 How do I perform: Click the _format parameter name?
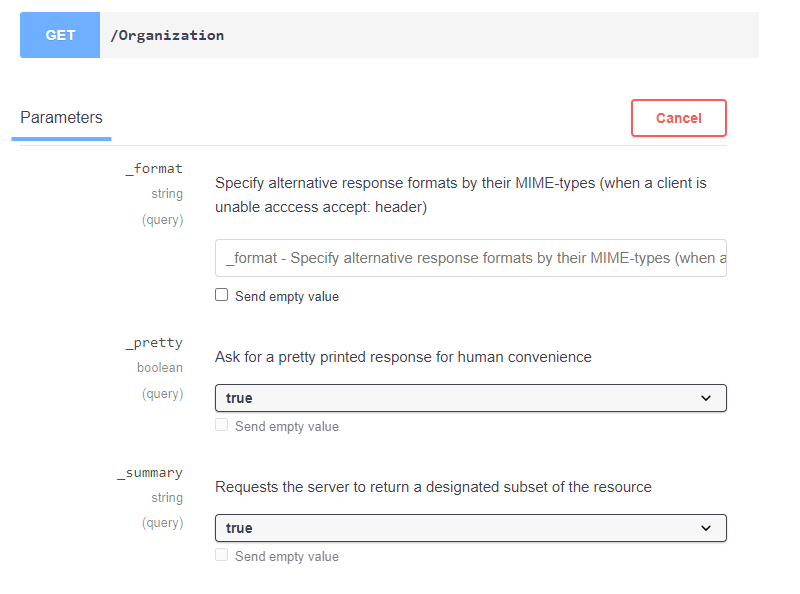tap(154, 169)
